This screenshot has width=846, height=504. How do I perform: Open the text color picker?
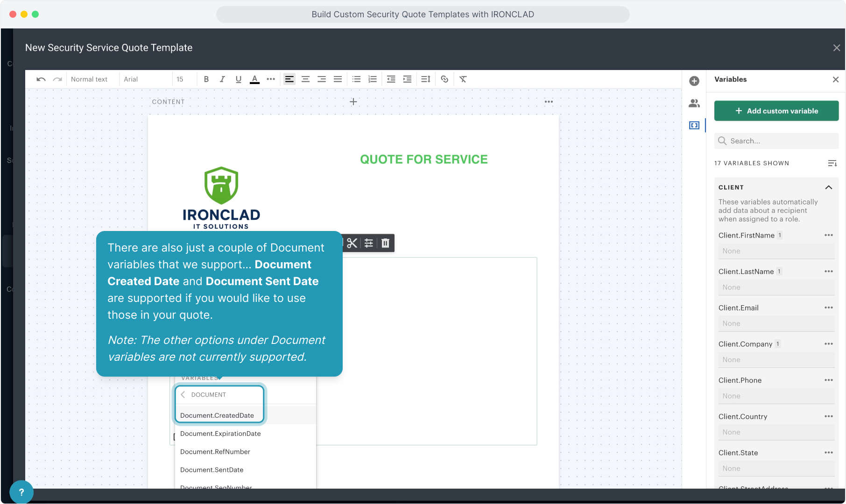254,79
